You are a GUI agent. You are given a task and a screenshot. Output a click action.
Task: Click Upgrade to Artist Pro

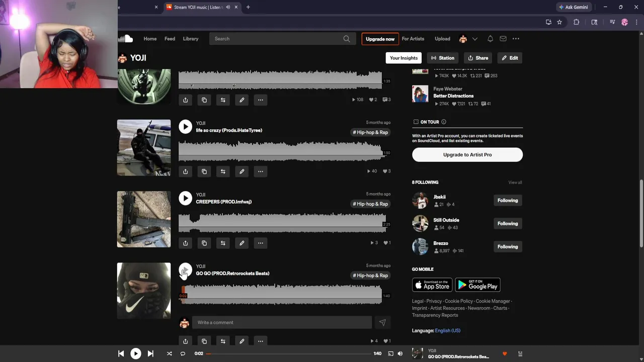(x=467, y=155)
